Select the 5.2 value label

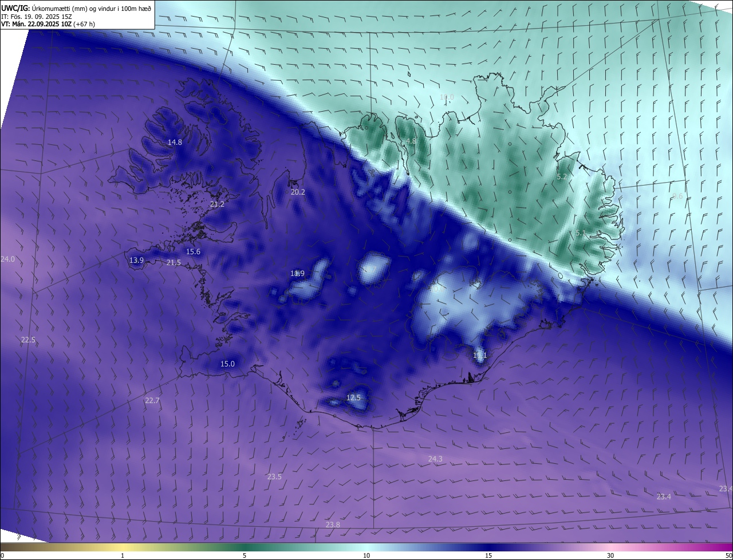click(562, 177)
